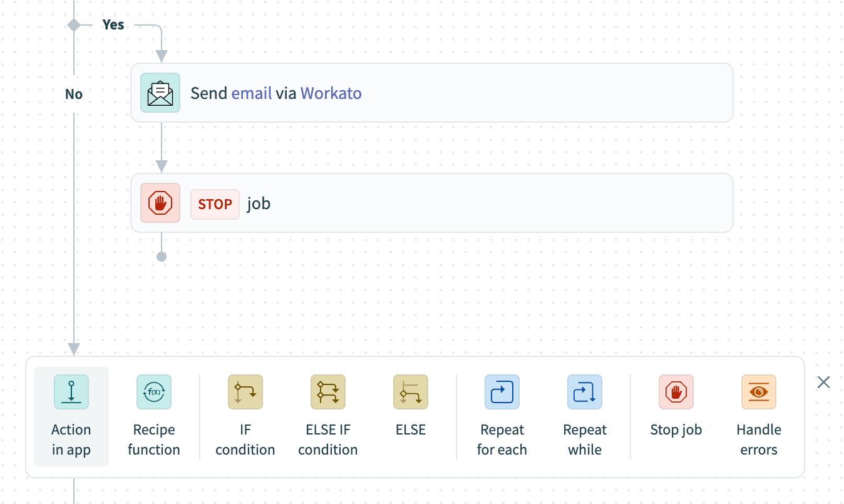Click the hand icon on the STOP job step
This screenshot has width=844, height=504.
click(160, 203)
